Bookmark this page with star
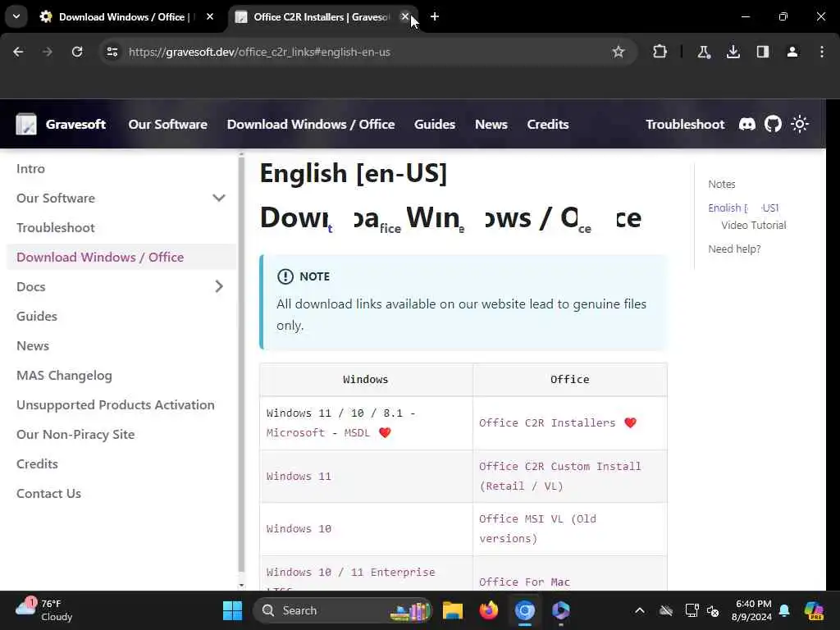 tap(619, 52)
